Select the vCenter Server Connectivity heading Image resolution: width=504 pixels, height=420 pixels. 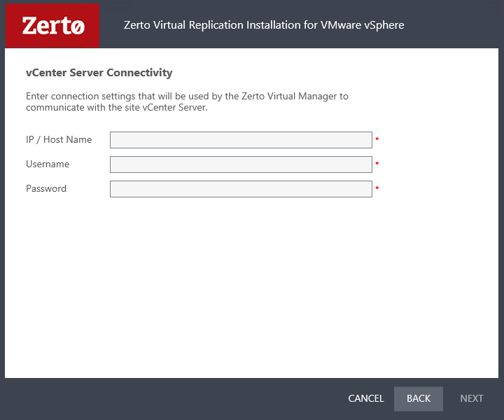(99, 73)
